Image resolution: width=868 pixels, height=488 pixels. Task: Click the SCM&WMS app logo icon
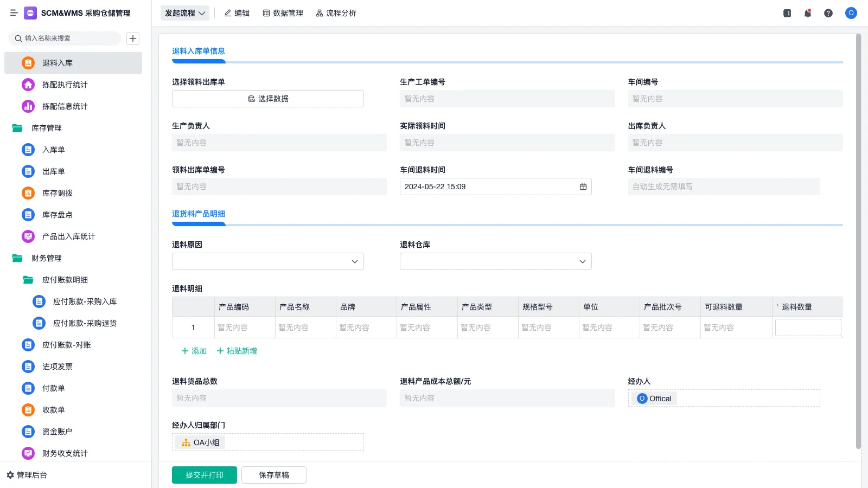[30, 13]
